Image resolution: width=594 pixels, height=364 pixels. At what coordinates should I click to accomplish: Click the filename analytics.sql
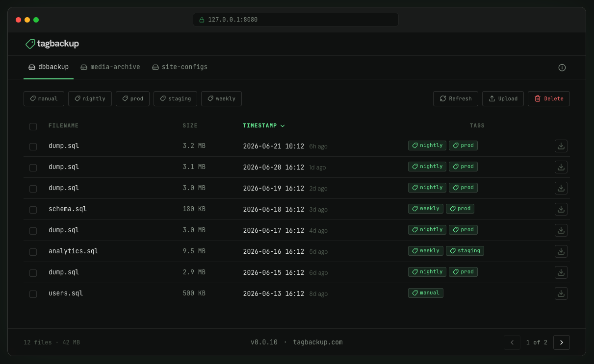(73, 251)
